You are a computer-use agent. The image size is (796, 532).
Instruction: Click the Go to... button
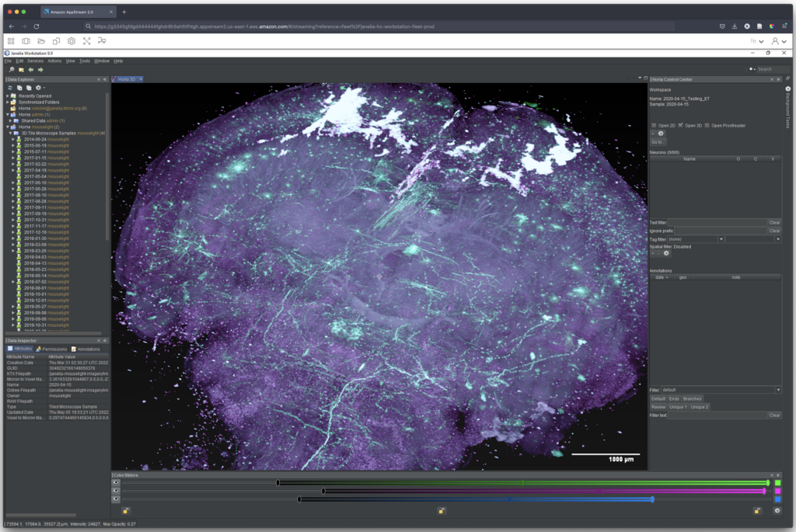coord(658,142)
